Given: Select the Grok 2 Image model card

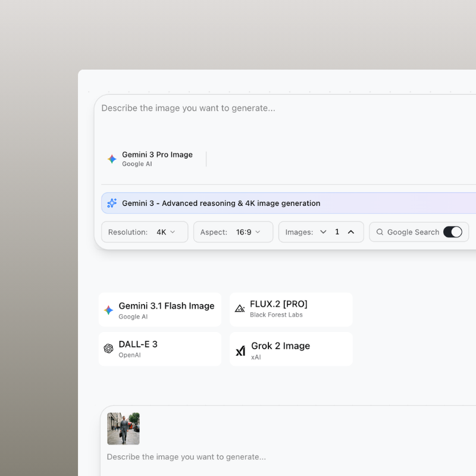Looking at the screenshot, I should 291,349.
